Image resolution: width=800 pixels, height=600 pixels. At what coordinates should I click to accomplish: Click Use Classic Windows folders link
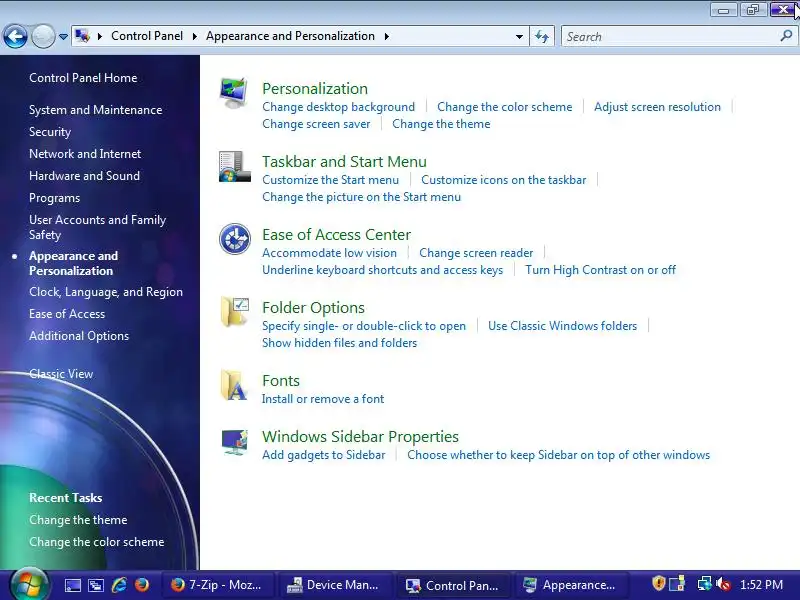point(562,326)
